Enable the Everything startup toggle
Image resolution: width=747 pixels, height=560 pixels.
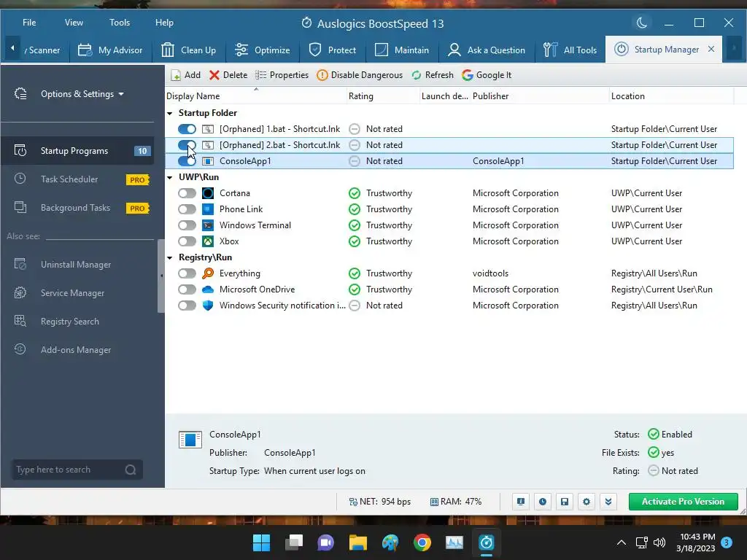[x=187, y=273]
